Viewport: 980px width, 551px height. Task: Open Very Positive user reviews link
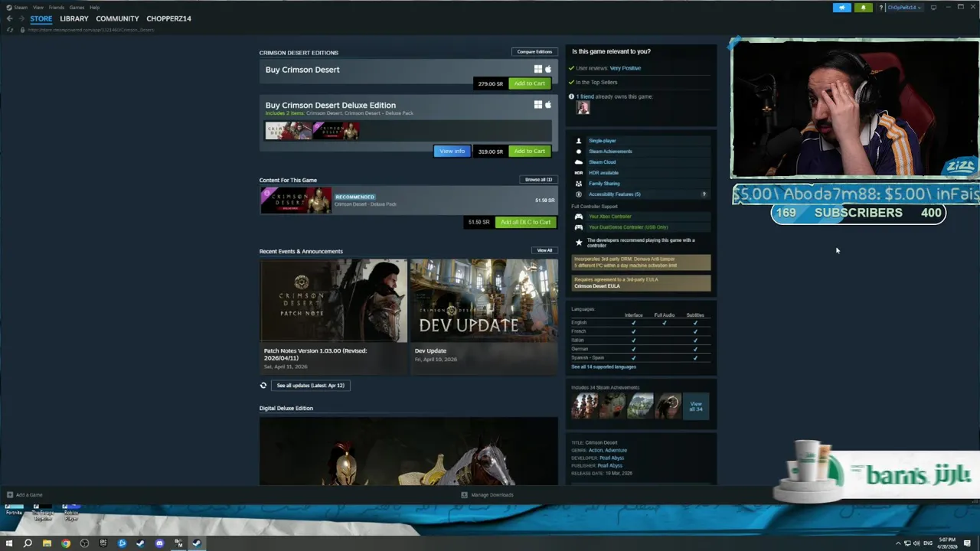pyautogui.click(x=626, y=68)
